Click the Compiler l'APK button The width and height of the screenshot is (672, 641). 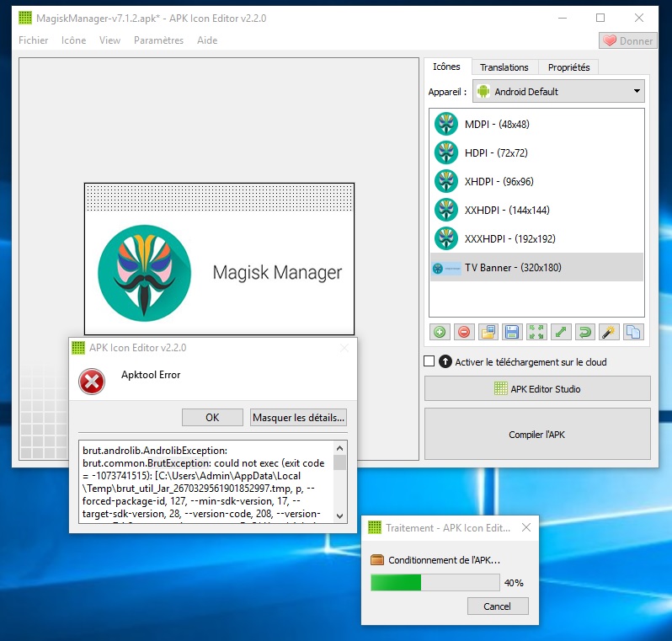[537, 435]
